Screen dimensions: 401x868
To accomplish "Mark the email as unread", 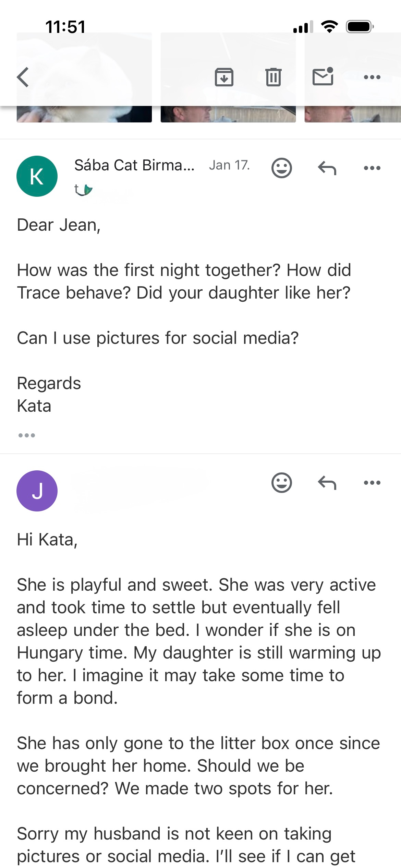I will 323,76.
